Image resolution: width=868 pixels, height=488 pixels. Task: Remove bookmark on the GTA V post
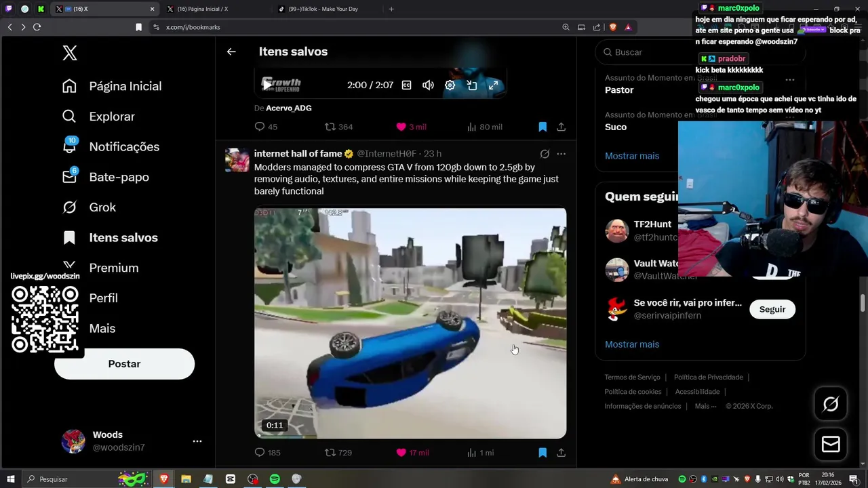point(542,453)
